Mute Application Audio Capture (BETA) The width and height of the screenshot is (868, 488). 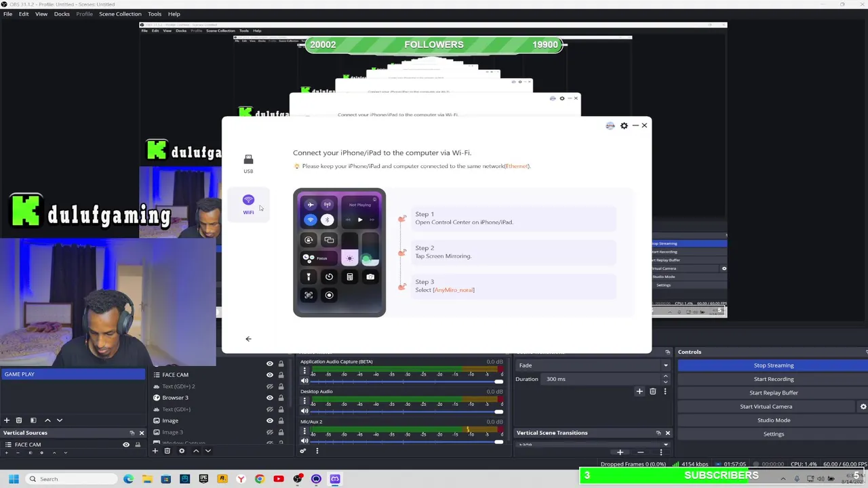(x=304, y=381)
